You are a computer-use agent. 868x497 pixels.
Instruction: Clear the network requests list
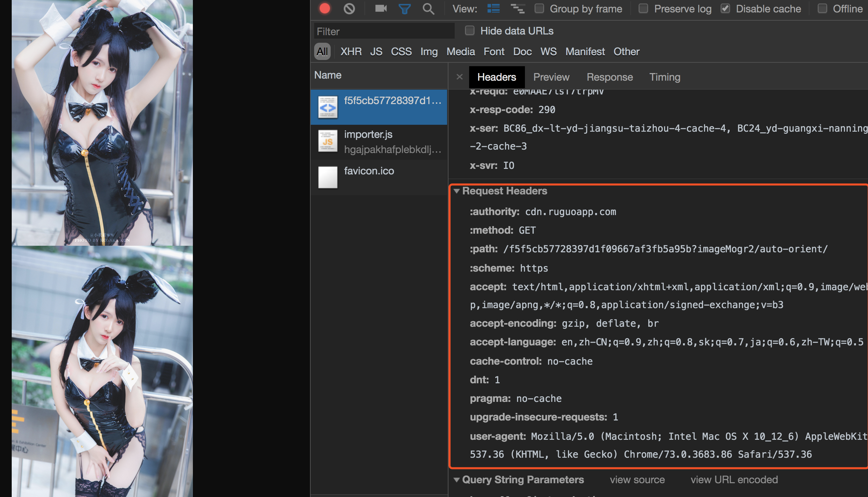click(x=349, y=9)
